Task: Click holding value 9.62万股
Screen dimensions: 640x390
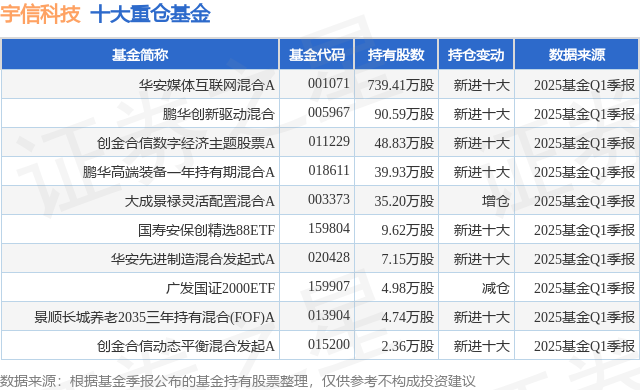Action: [x=407, y=230]
